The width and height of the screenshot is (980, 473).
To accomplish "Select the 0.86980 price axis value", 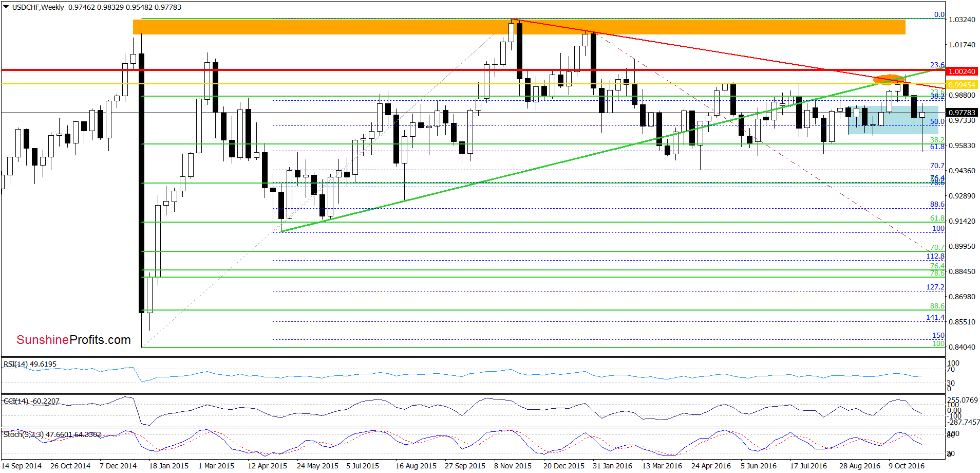I will 962,297.
